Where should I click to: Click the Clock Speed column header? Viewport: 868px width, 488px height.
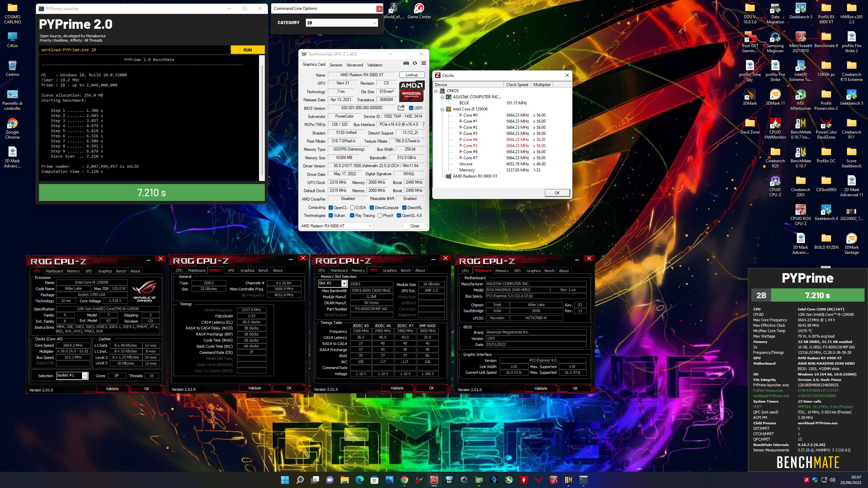coord(517,85)
